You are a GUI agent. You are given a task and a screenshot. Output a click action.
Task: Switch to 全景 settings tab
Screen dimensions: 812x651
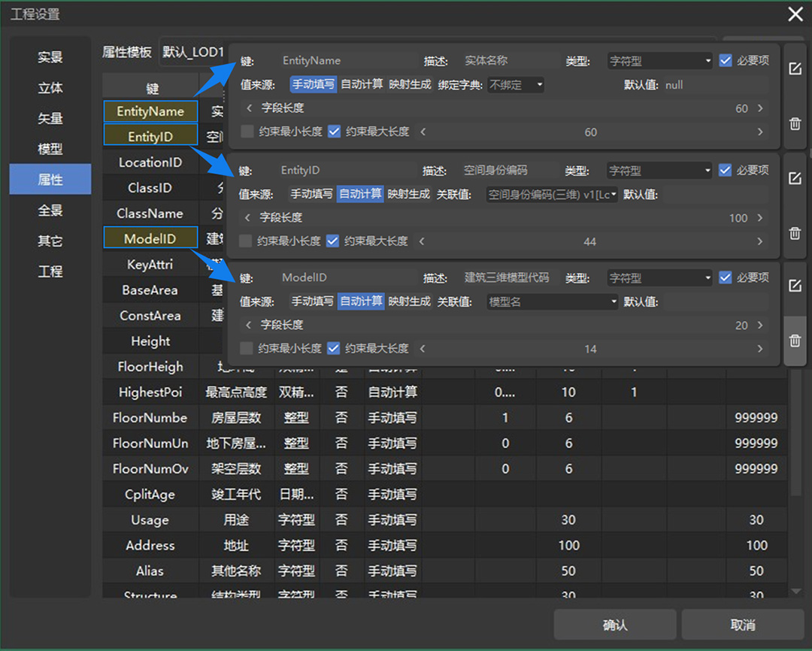(x=50, y=210)
